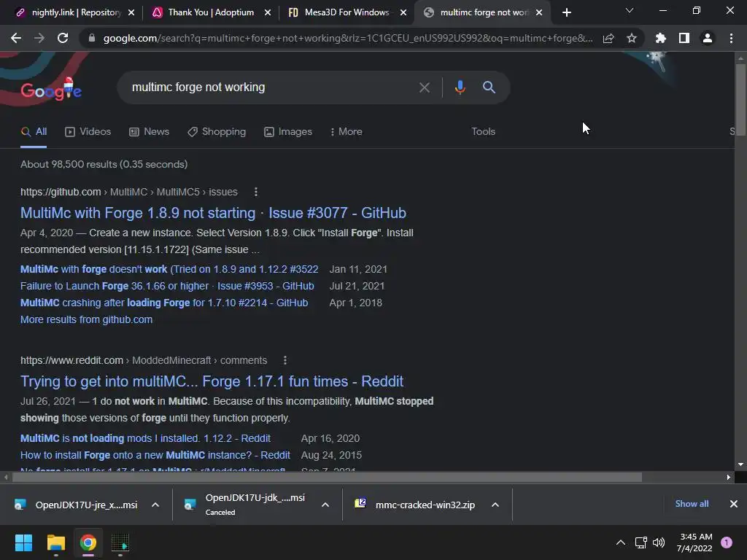
Task: Select the All results tab
Action: 34,132
